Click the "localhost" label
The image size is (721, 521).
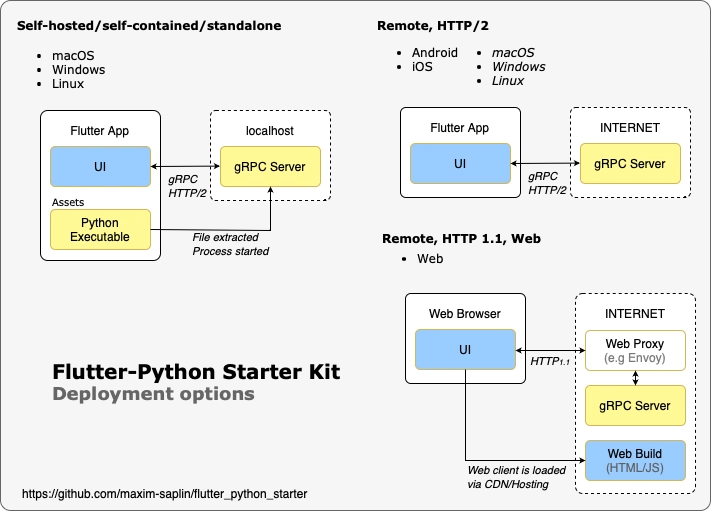click(x=269, y=131)
